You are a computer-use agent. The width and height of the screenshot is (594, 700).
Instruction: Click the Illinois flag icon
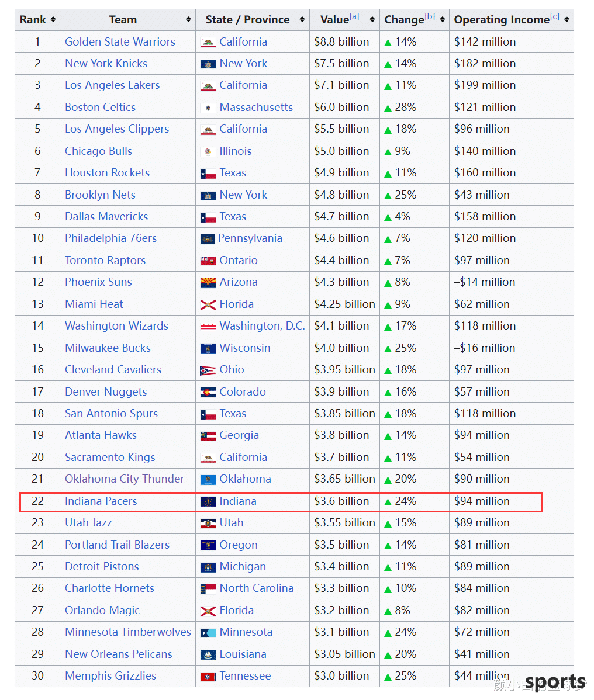[x=208, y=151]
